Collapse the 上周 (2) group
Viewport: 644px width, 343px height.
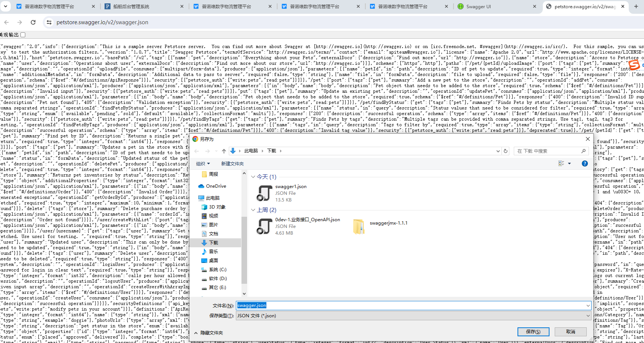tap(253, 210)
